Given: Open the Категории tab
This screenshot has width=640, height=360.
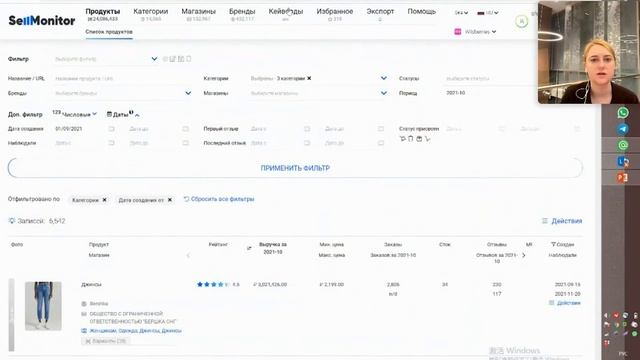Looking at the screenshot, I should [x=151, y=12].
